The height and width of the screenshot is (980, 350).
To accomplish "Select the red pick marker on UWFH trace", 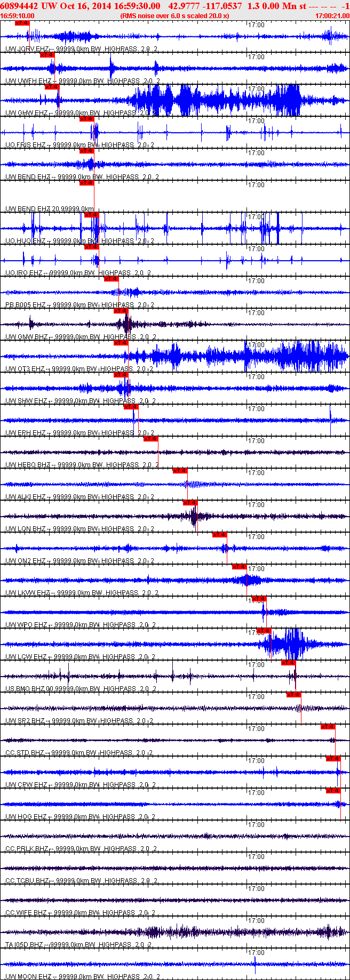I will pyautogui.click(x=47, y=55).
